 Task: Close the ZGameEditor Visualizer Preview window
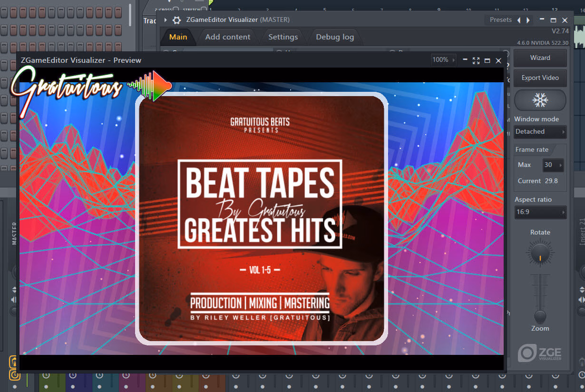tap(498, 60)
